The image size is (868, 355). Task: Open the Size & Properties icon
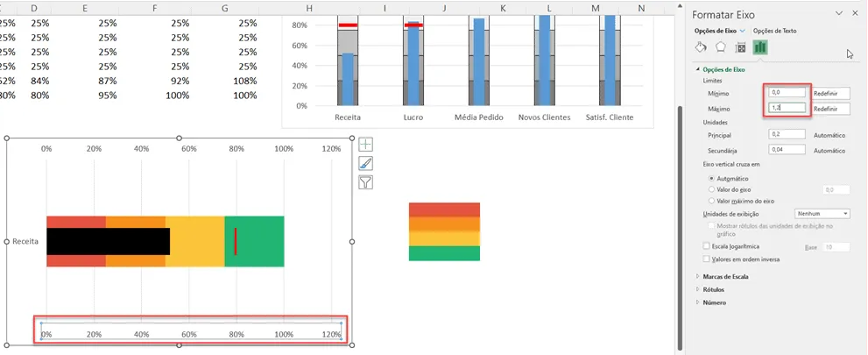740,47
